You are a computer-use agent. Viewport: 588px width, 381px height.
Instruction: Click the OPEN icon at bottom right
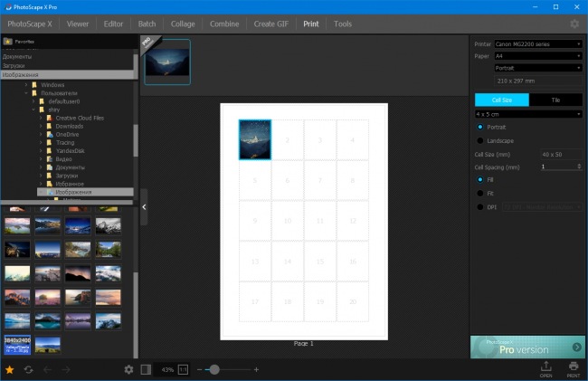pos(546,369)
